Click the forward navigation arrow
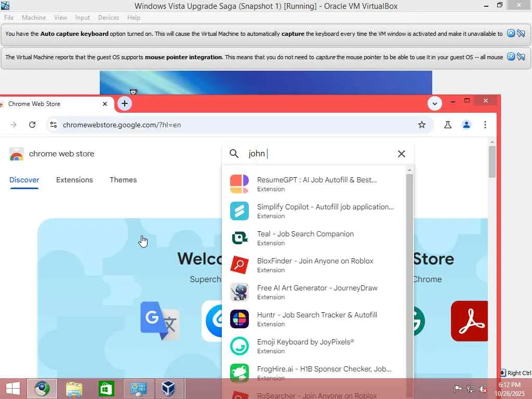 tap(14, 125)
